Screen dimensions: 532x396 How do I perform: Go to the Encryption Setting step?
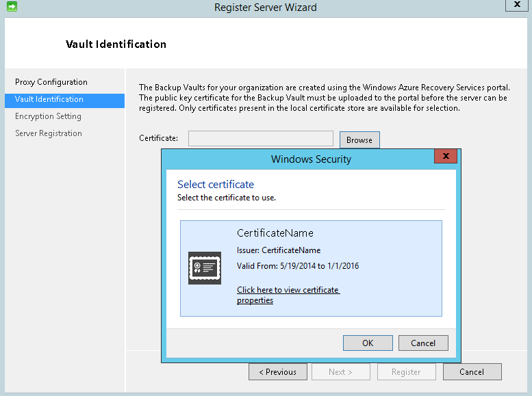click(x=48, y=116)
